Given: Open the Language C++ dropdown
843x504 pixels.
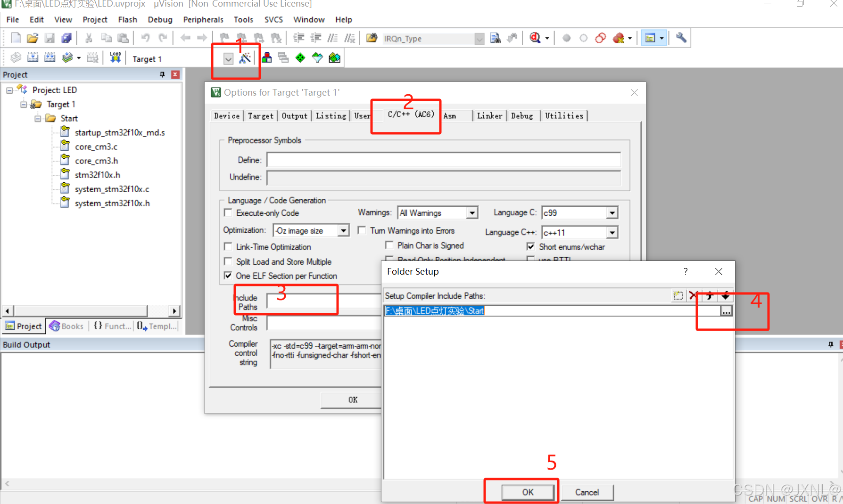Looking at the screenshot, I should [x=612, y=233].
